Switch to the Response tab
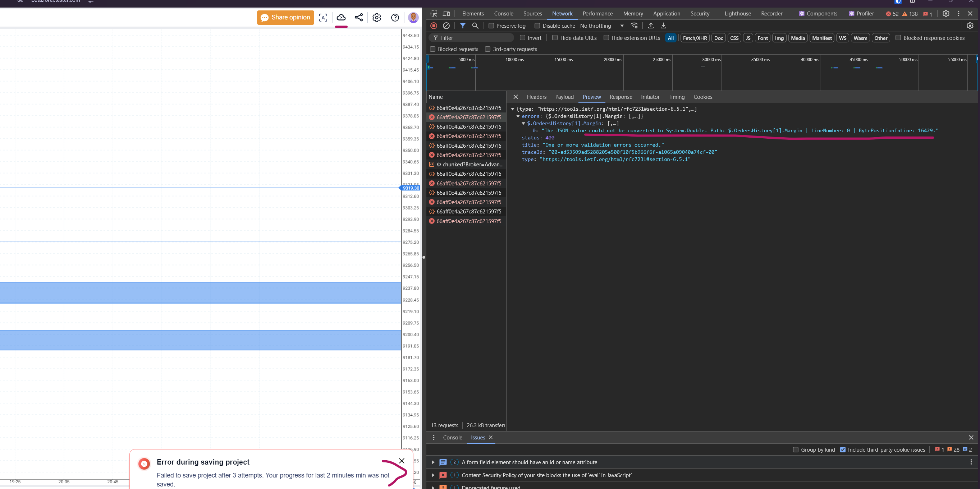 [x=620, y=97]
